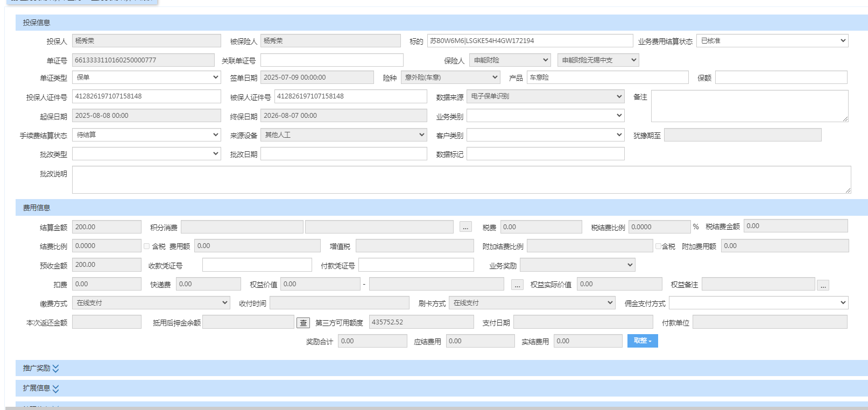Click the 终保日期 field
This screenshot has width=868, height=410.
(344, 116)
